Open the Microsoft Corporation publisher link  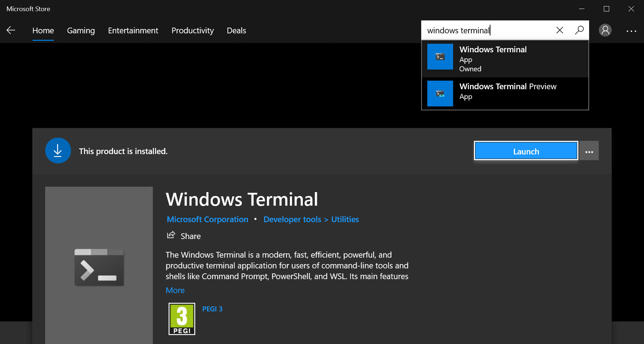pyautogui.click(x=207, y=219)
